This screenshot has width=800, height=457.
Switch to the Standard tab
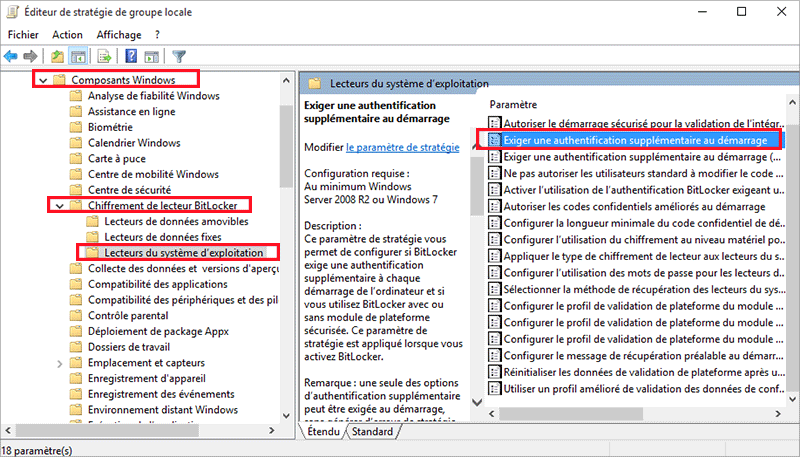click(x=372, y=432)
